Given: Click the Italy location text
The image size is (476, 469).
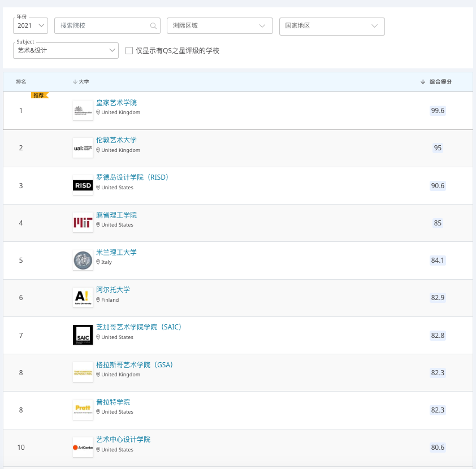Looking at the screenshot, I should (x=106, y=262).
